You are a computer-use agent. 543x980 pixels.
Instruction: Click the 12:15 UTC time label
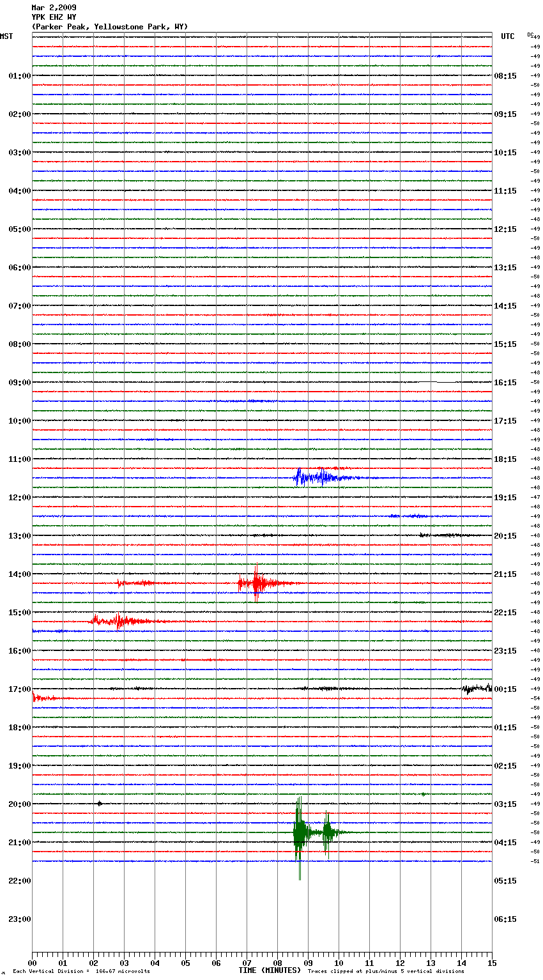pyautogui.click(x=505, y=229)
